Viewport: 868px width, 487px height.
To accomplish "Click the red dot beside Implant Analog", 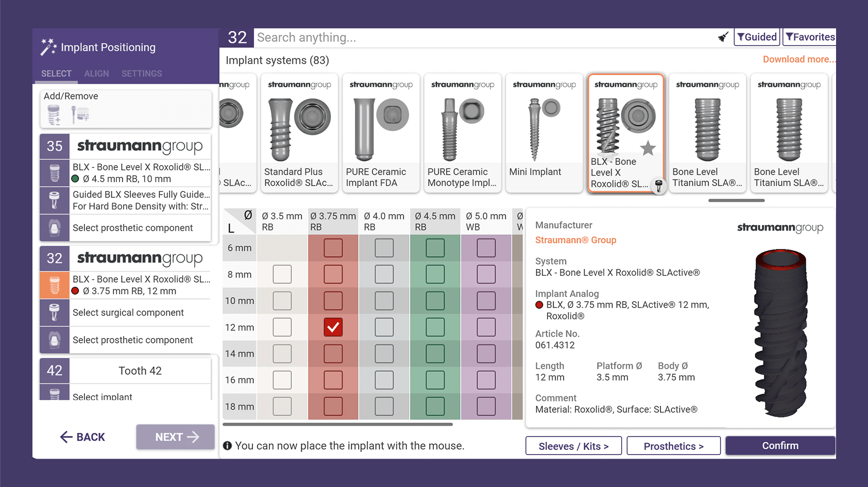I will tap(539, 305).
